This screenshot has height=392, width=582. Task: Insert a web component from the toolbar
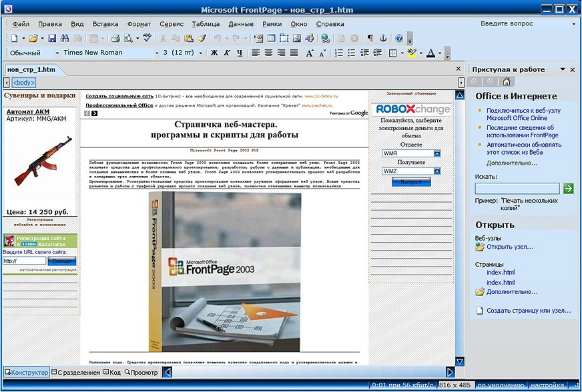pyautogui.click(x=258, y=38)
